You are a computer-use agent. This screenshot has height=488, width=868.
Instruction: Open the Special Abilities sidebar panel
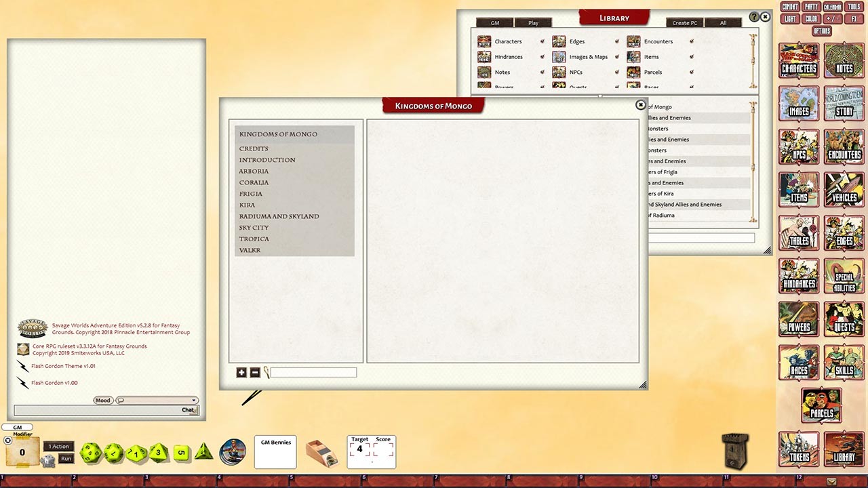[844, 277]
